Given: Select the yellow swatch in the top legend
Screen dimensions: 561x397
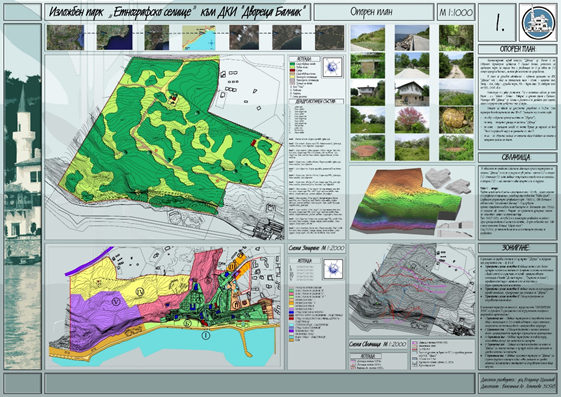Looking at the screenshot, I should pyautogui.click(x=292, y=76).
